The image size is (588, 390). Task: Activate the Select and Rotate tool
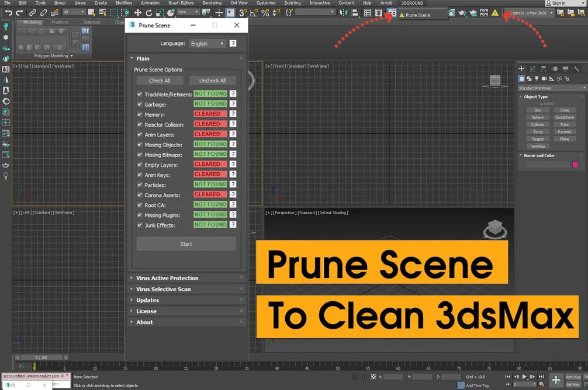149,13
